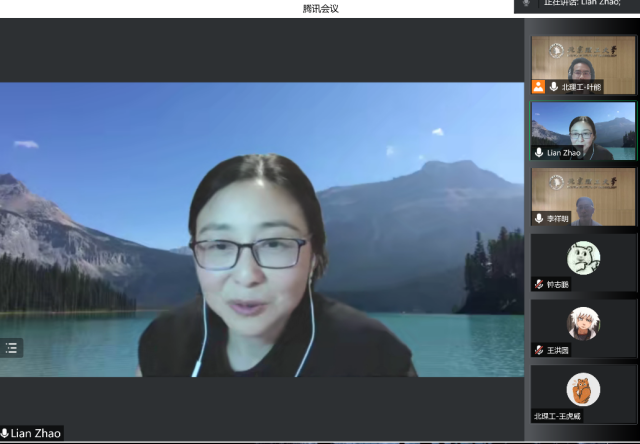The width and height of the screenshot is (640, 444).
Task: Click the 正在讲话 Lian Zhao speaking indicator
Action: pyautogui.click(x=582, y=4)
